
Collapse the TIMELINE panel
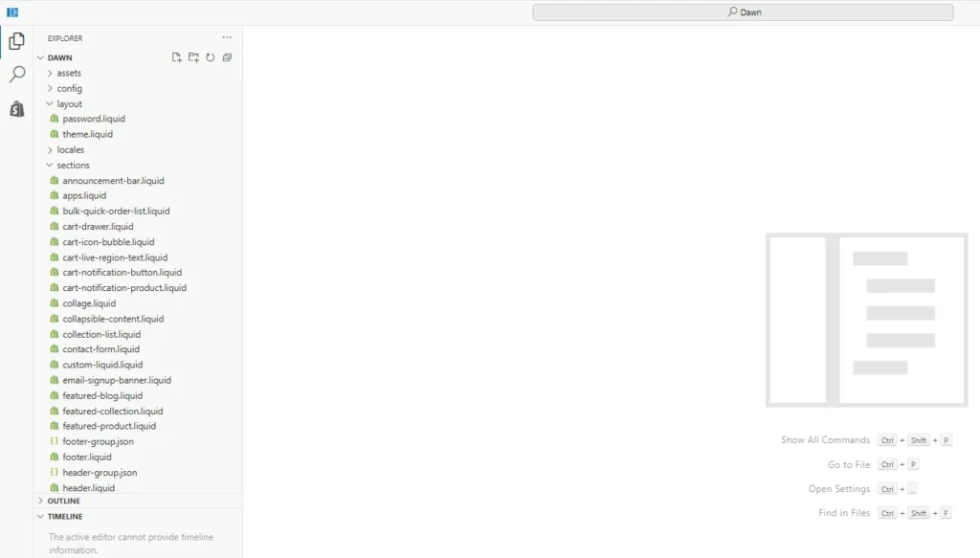pyautogui.click(x=65, y=516)
